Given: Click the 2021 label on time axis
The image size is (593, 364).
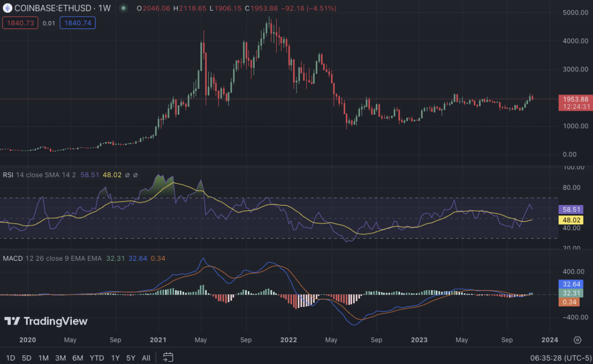Looking at the screenshot, I should (x=158, y=340).
